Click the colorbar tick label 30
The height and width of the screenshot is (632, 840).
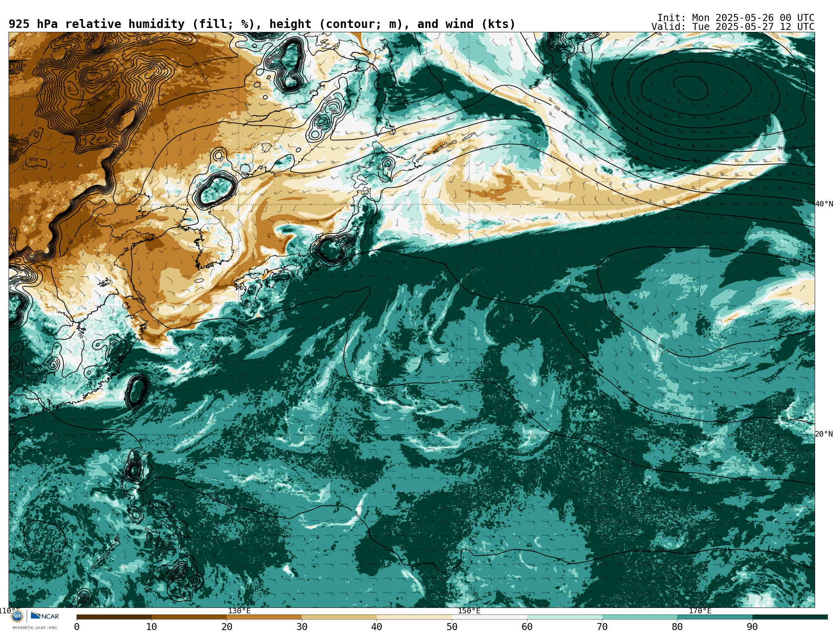tap(302, 627)
